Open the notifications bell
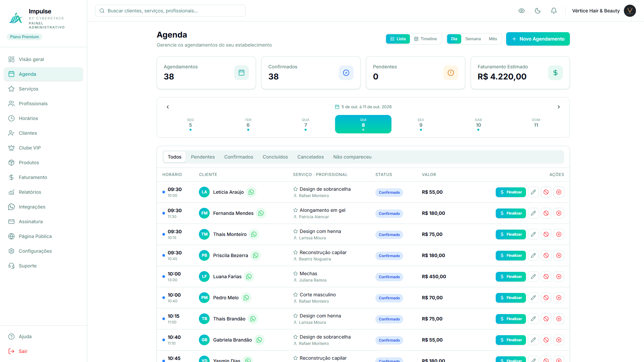The height and width of the screenshot is (362, 644). [x=554, y=11]
